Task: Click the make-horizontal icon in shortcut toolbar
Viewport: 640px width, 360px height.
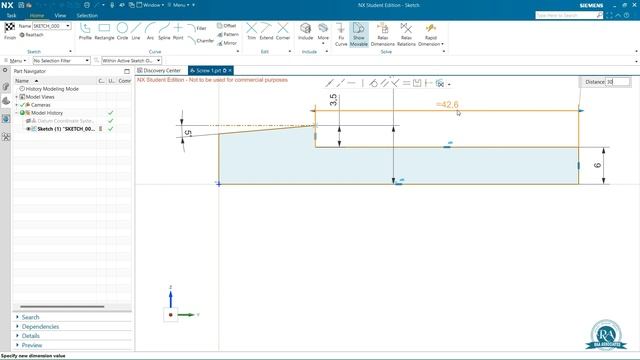Action: (x=351, y=83)
